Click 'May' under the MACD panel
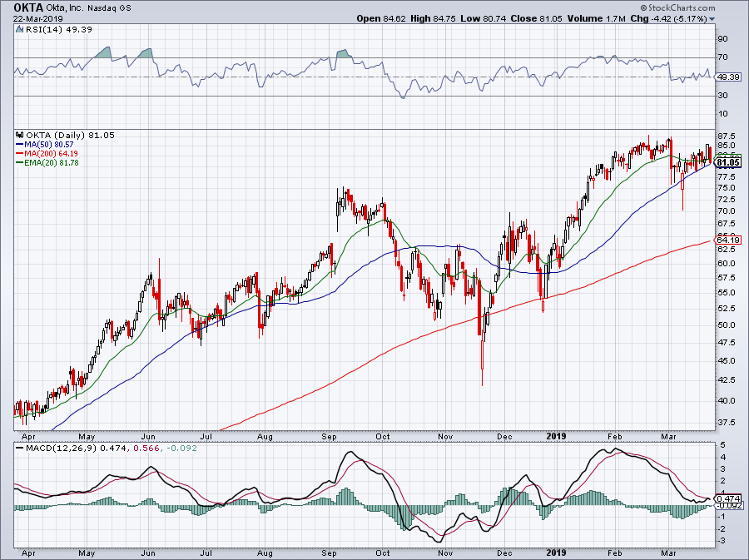Screen dimensions: 749x560 pos(87,553)
